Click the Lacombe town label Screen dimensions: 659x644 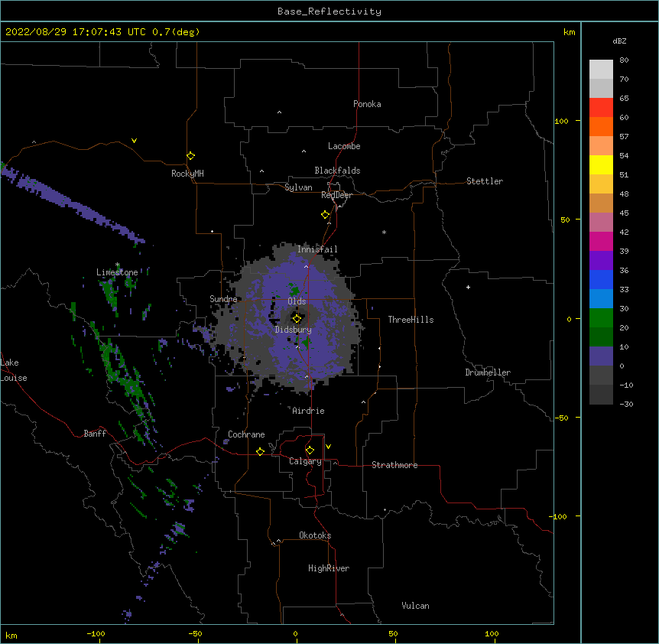click(x=344, y=146)
